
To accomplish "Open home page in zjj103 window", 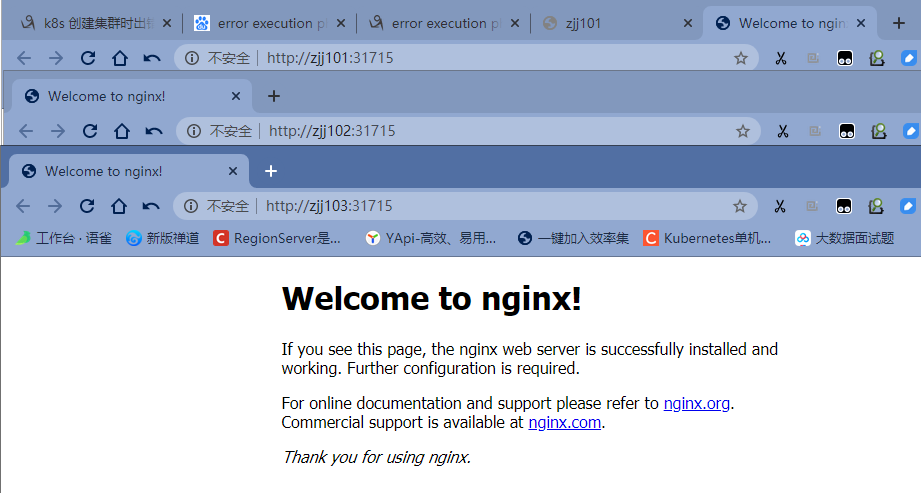I will point(119,206).
